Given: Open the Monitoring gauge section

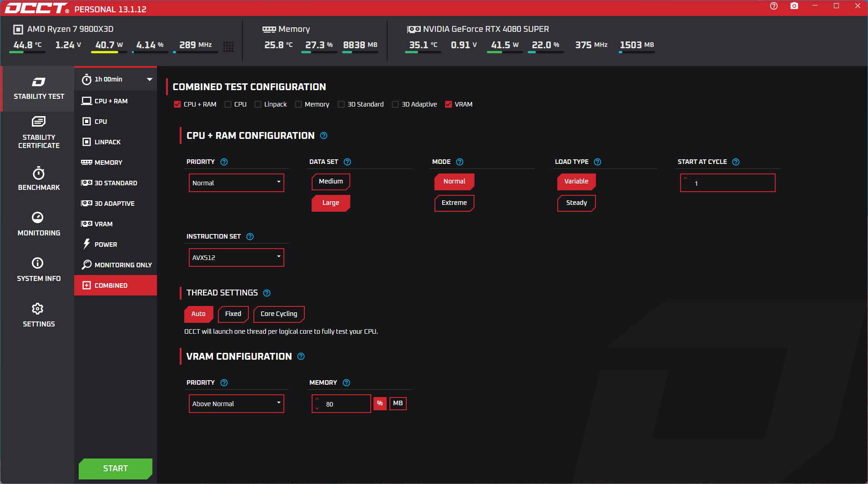Looking at the screenshot, I should pyautogui.click(x=39, y=224).
